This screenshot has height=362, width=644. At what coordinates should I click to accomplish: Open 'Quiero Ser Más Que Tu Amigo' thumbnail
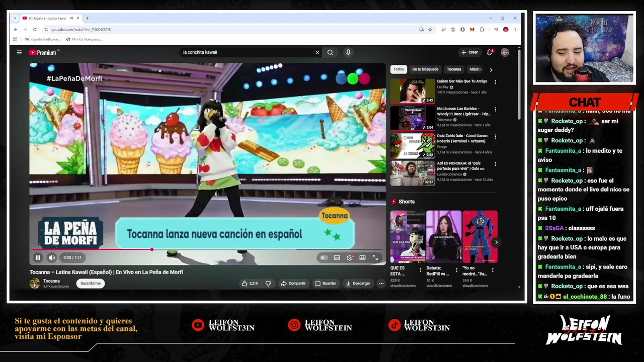[x=413, y=91]
